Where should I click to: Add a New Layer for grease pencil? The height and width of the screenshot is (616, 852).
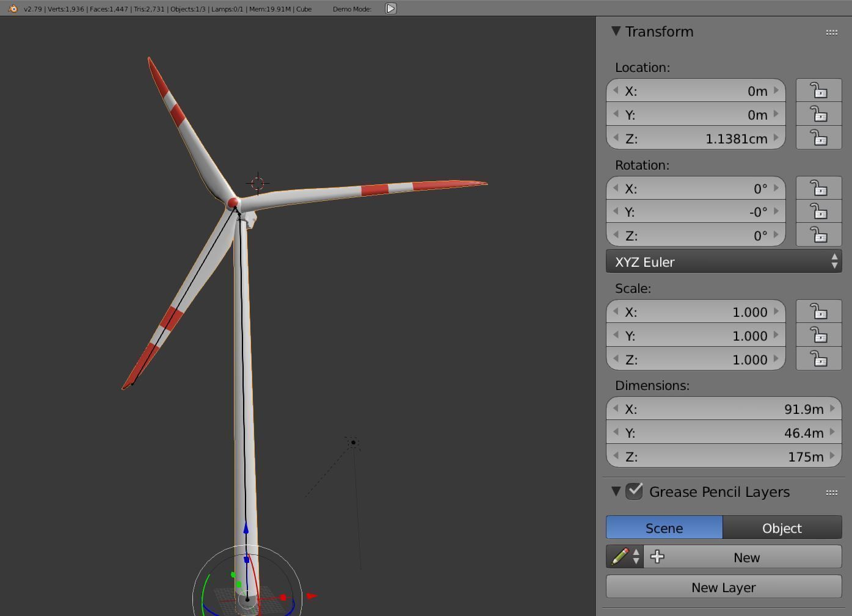pos(724,587)
